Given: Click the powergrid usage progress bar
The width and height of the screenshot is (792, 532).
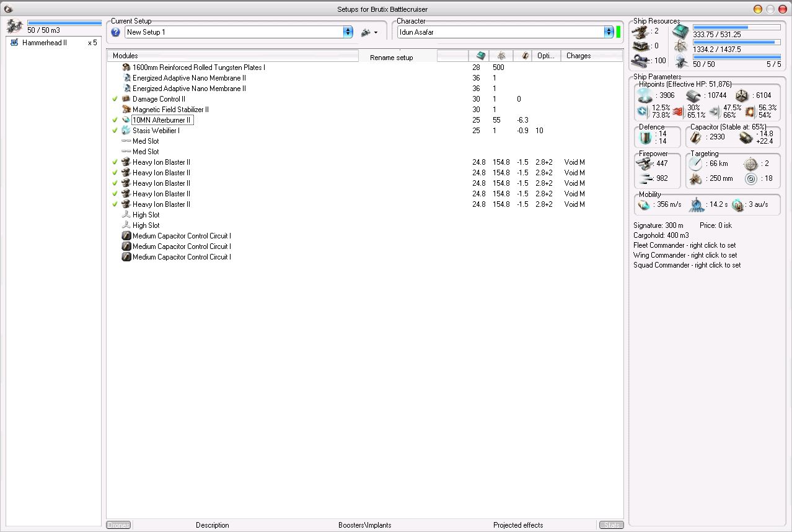Looking at the screenshot, I should tap(736, 42).
